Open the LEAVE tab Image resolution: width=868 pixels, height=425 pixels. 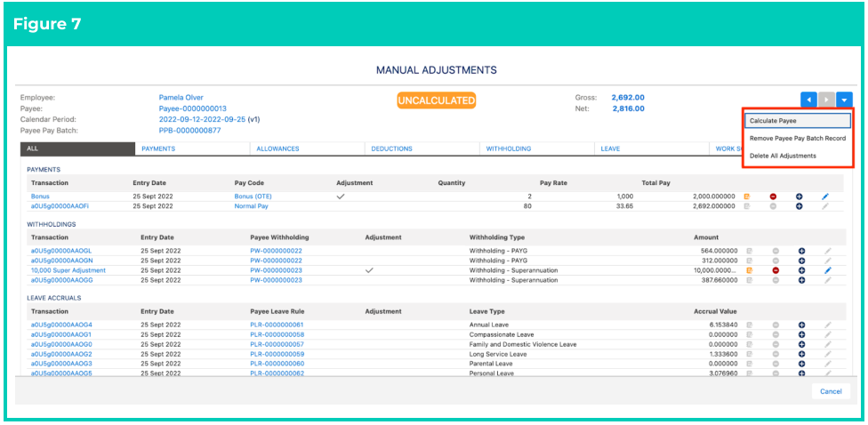click(652, 148)
